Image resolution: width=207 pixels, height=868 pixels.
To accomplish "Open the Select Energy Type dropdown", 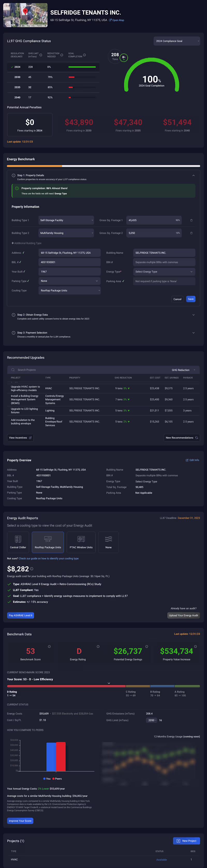I will [x=164, y=272].
